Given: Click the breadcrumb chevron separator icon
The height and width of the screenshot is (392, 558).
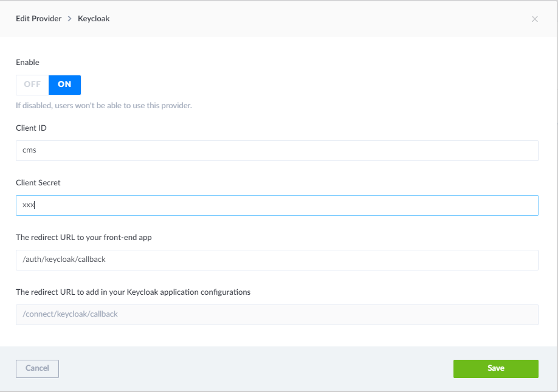Looking at the screenshot, I should point(70,18).
